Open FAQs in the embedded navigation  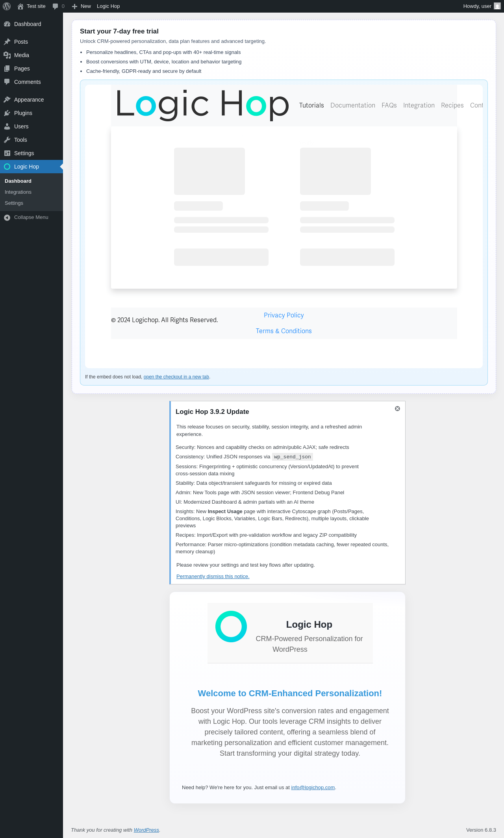[389, 105]
